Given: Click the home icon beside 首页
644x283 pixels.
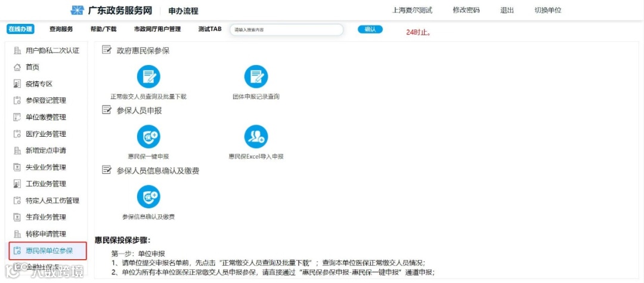Looking at the screenshot, I should [17, 67].
